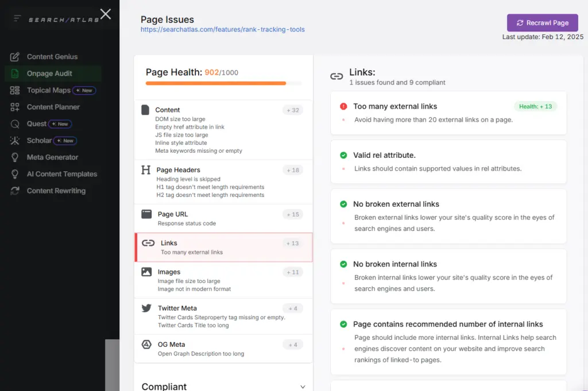The height and width of the screenshot is (391, 588).
Task: Click the Content Genius pencil icon
Action: pyautogui.click(x=14, y=57)
